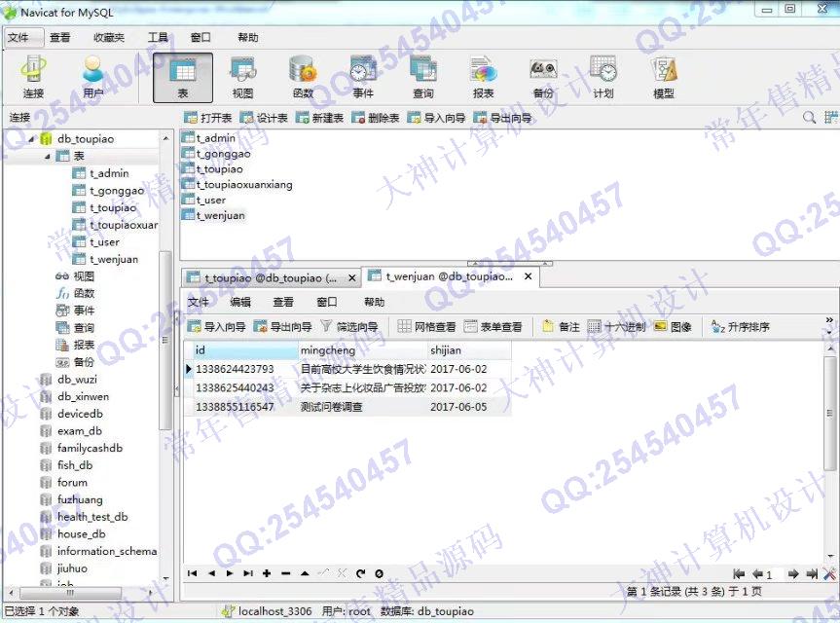Image resolution: width=840 pixels, height=623 pixels.
Task: Add a new record with plus
Action: pos(267,573)
